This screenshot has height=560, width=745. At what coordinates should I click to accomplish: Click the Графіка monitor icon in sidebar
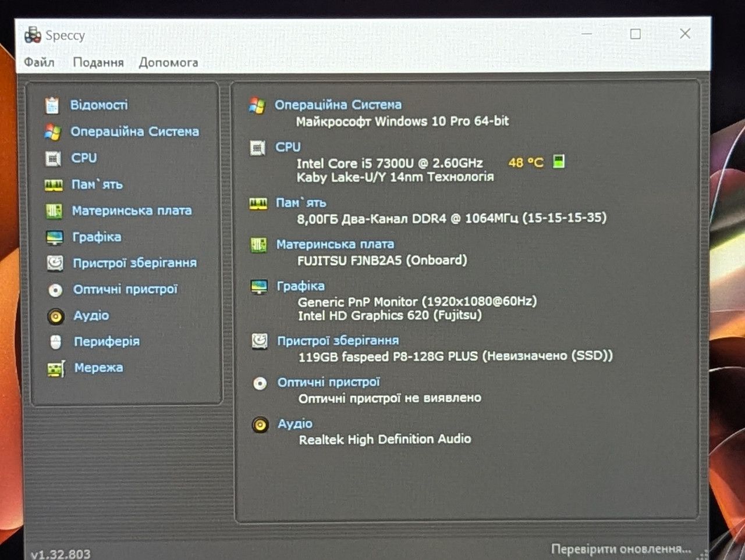[x=54, y=237]
